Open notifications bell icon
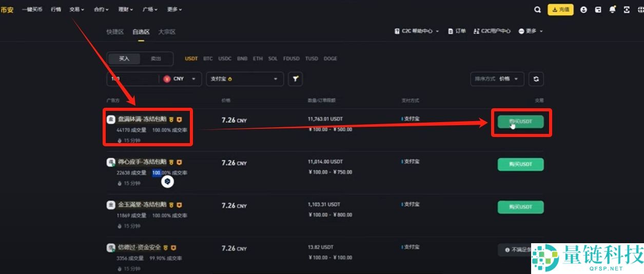The height and width of the screenshot is (274, 644). pos(612,10)
